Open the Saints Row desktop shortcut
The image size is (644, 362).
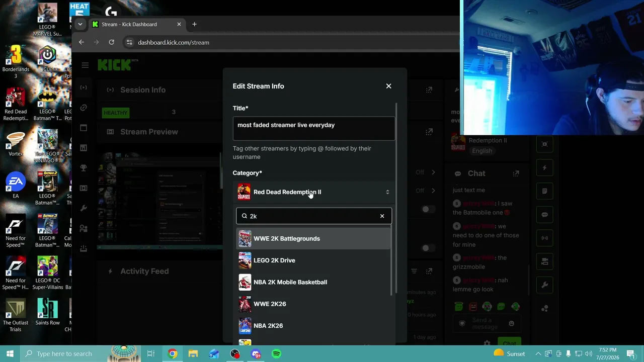[x=48, y=313]
